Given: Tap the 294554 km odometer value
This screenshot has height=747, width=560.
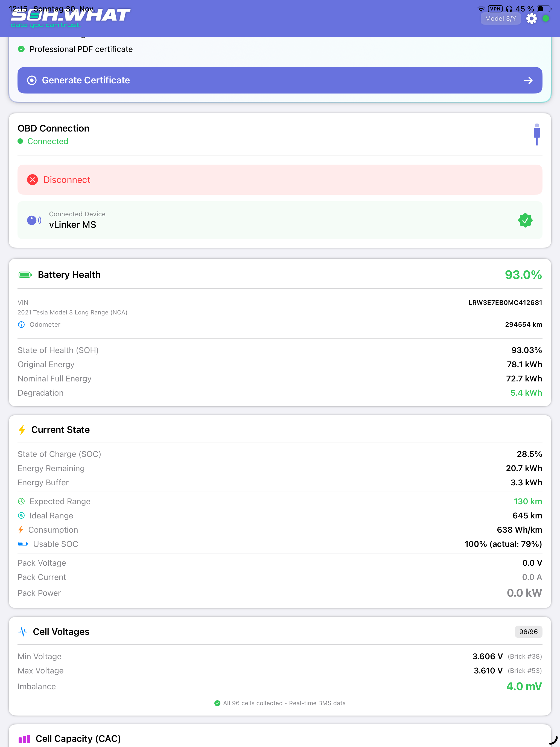Looking at the screenshot, I should (x=524, y=325).
